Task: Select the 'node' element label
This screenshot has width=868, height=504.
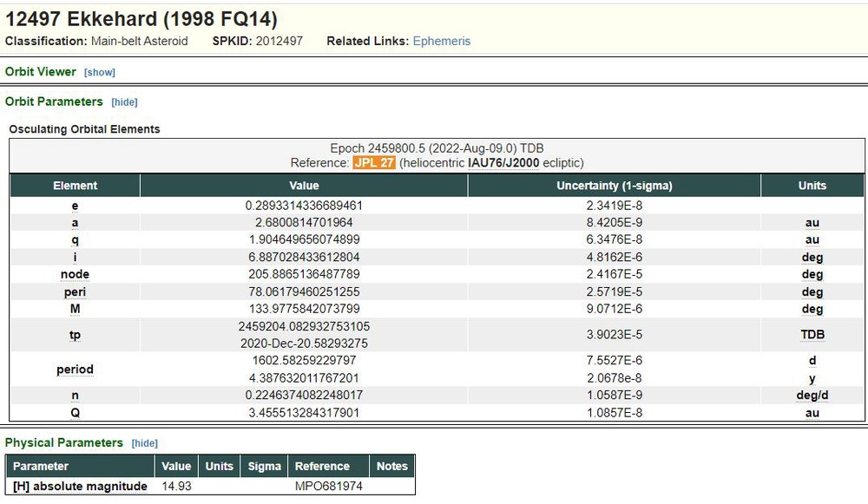Action: [75, 274]
